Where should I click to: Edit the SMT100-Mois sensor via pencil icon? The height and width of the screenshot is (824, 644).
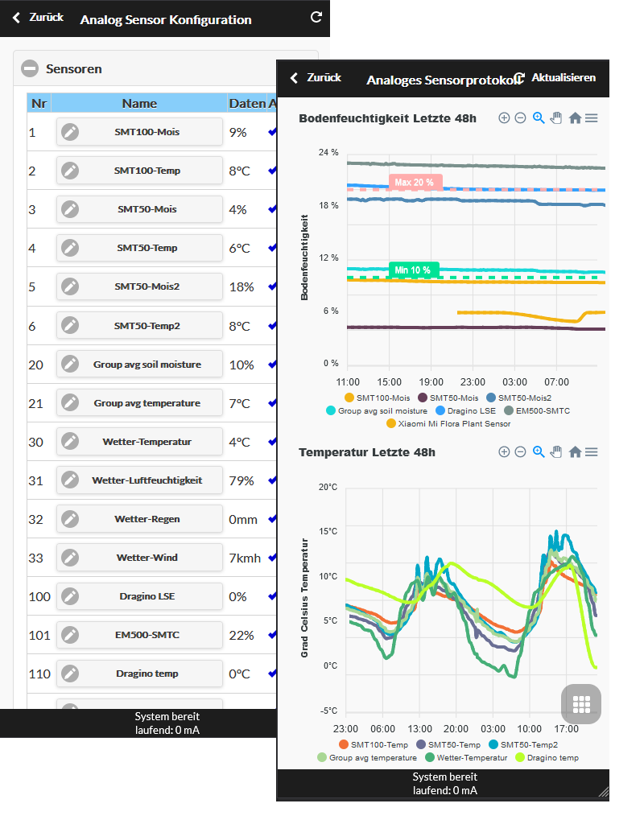[x=70, y=132]
